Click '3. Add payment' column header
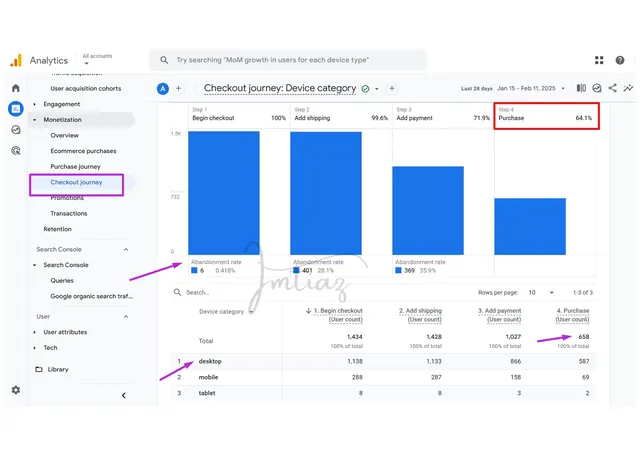Screen dimensions: 640x452 pyautogui.click(x=500, y=315)
